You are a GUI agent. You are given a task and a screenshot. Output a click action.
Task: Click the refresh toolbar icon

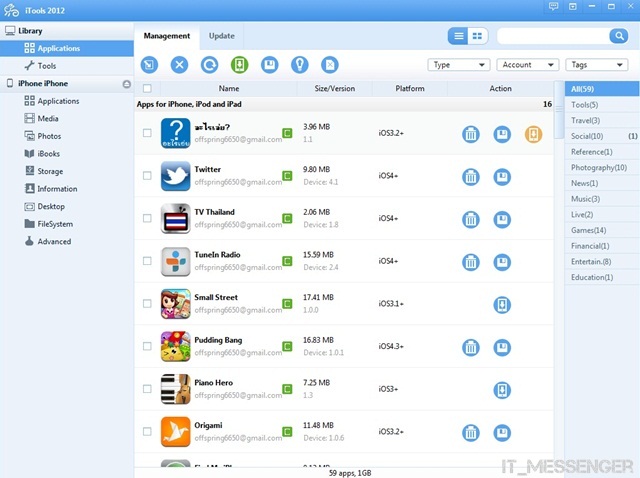[x=209, y=64]
